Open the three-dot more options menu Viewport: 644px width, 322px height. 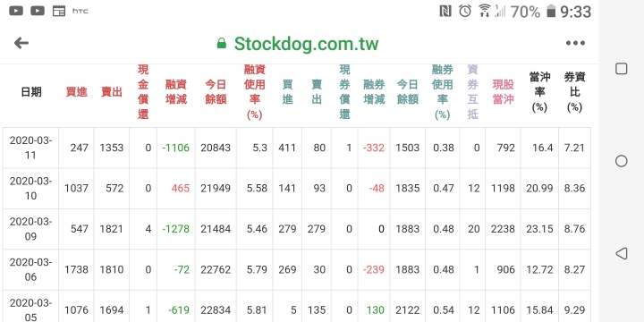pos(575,43)
